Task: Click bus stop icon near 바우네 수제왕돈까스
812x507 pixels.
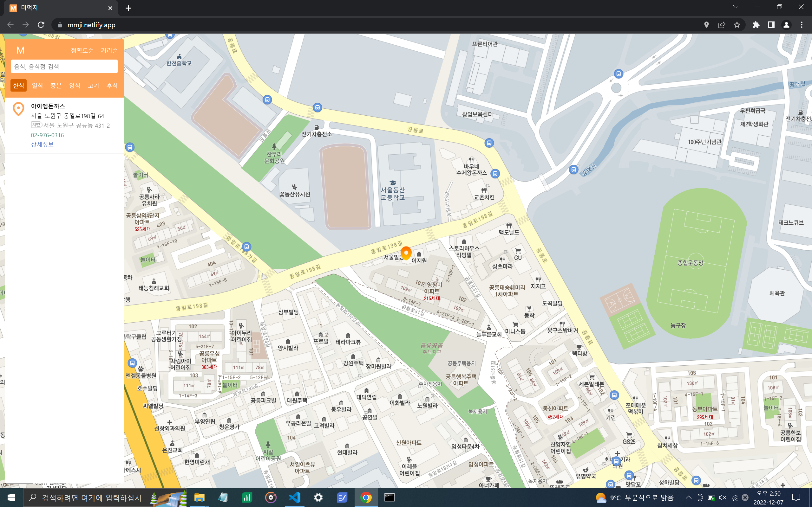Action: [x=495, y=174]
